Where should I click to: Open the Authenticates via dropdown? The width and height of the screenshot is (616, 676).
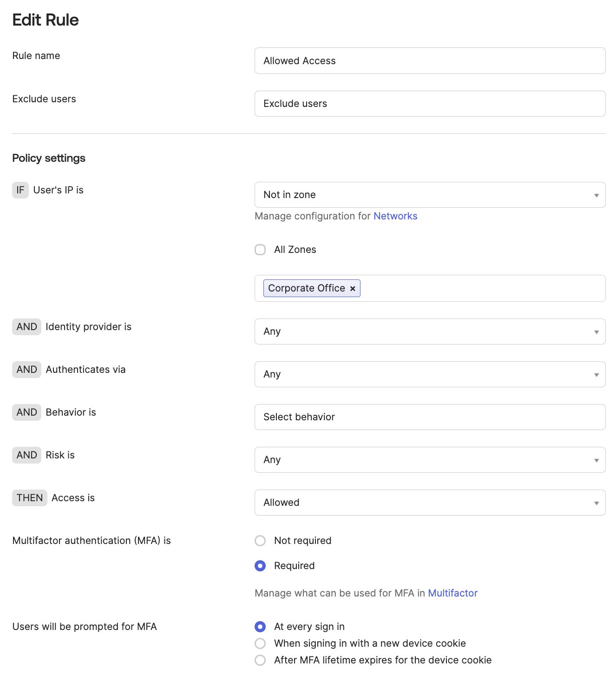[430, 374]
